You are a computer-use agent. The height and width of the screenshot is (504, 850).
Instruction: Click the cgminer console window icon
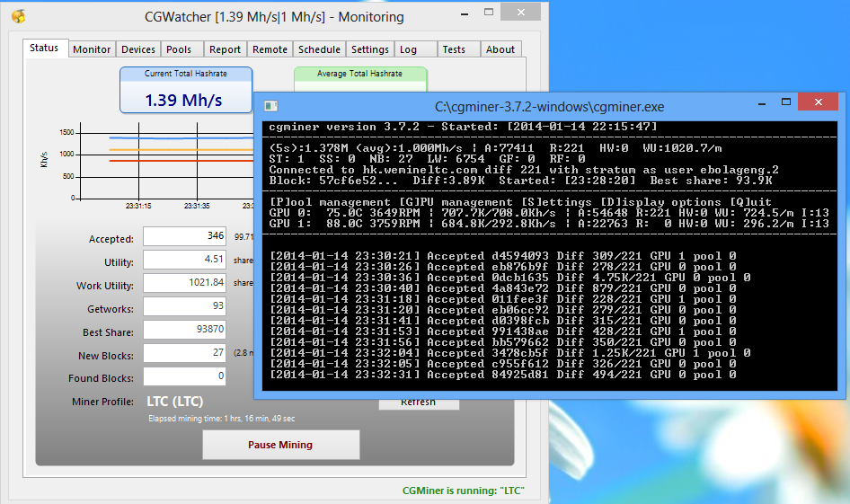click(271, 106)
